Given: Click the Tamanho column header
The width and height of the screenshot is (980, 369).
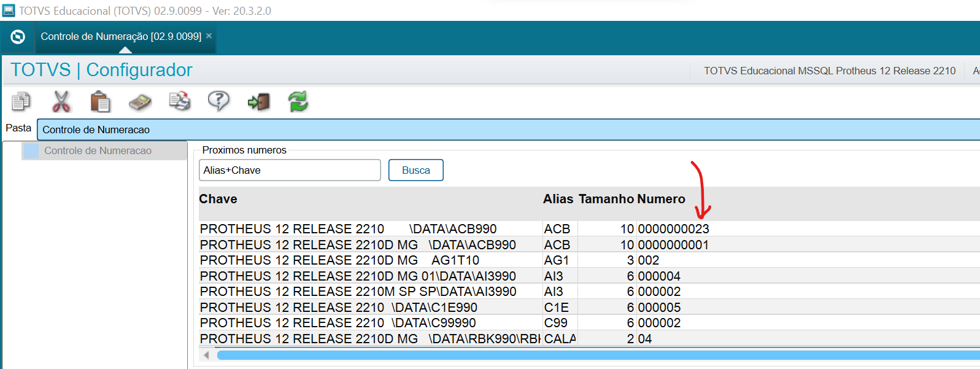Looking at the screenshot, I should tap(606, 199).
